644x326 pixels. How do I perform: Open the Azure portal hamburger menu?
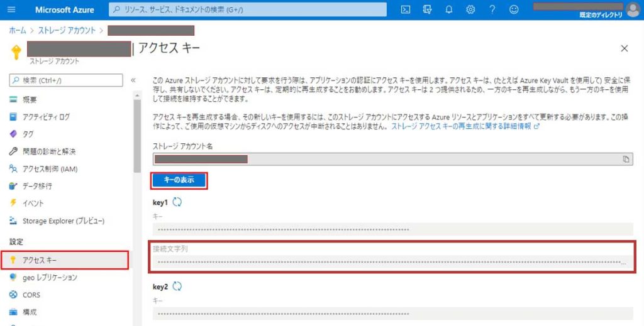(x=11, y=9)
